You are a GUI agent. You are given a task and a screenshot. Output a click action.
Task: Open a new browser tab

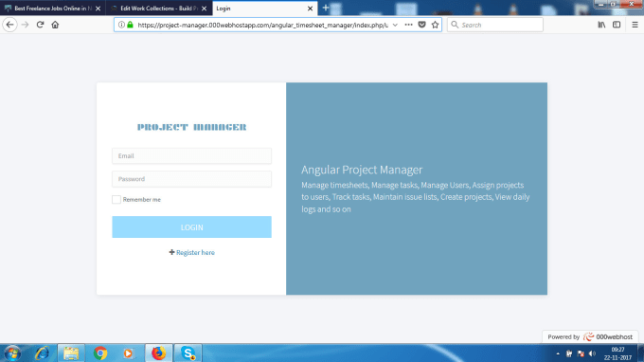coord(326,8)
